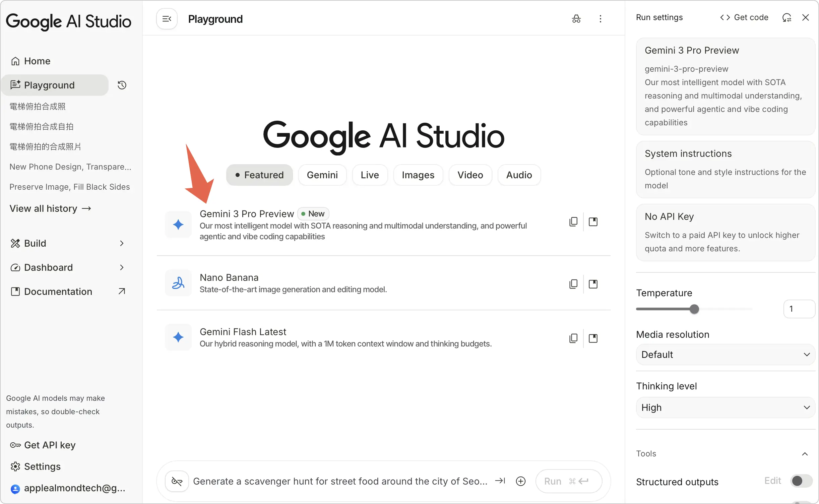Open history item New Phone Design, Transpare...
819x504 pixels.
[x=70, y=167]
